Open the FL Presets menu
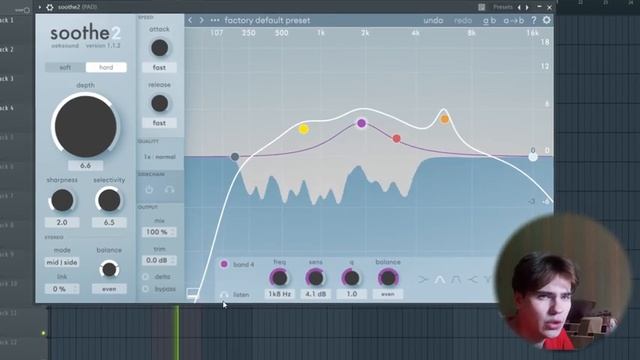 coord(502,7)
